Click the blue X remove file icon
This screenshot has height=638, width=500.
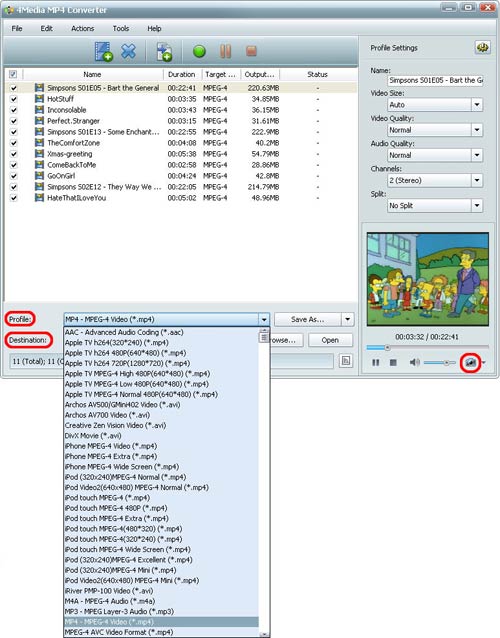[129, 51]
